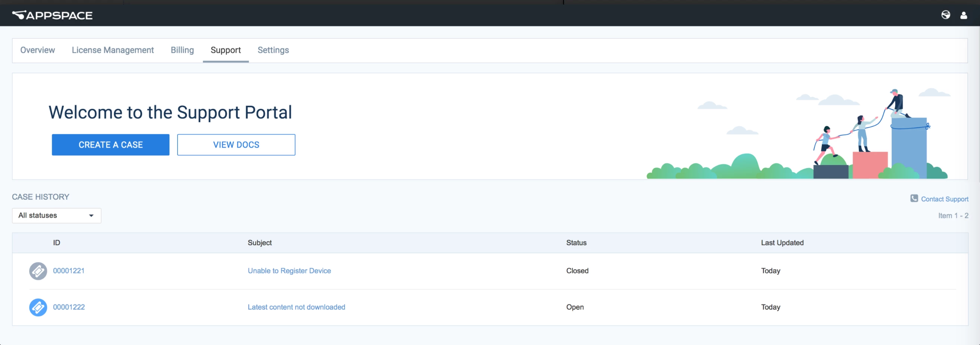The height and width of the screenshot is (345, 980).
Task: Click the View Docs button
Action: tap(236, 145)
